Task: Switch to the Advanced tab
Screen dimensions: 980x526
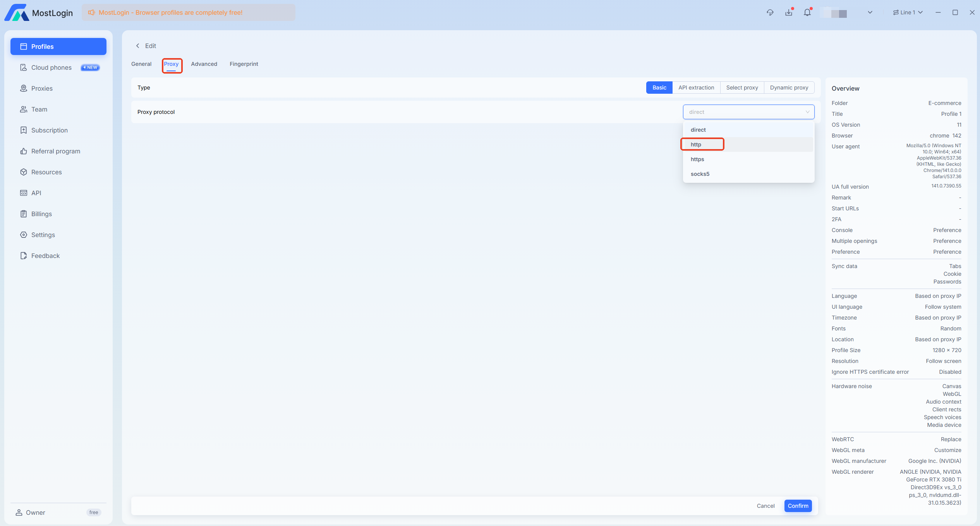Action: 204,64
